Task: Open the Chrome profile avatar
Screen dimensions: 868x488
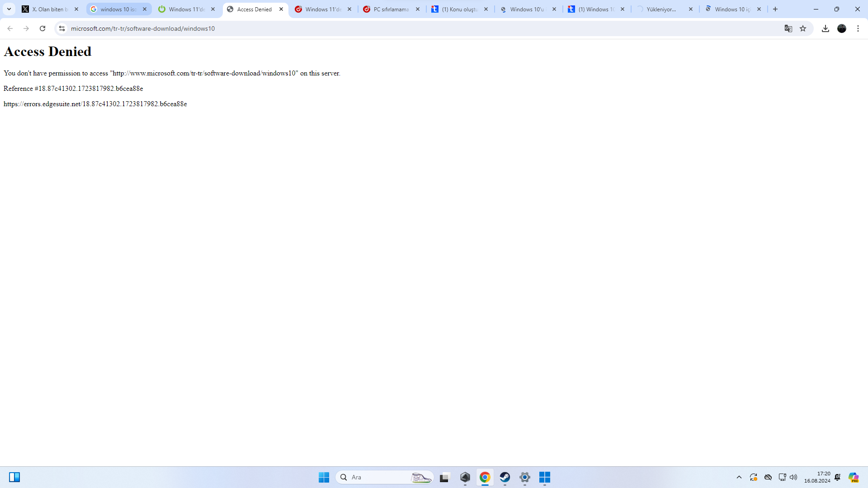Action: point(842,28)
